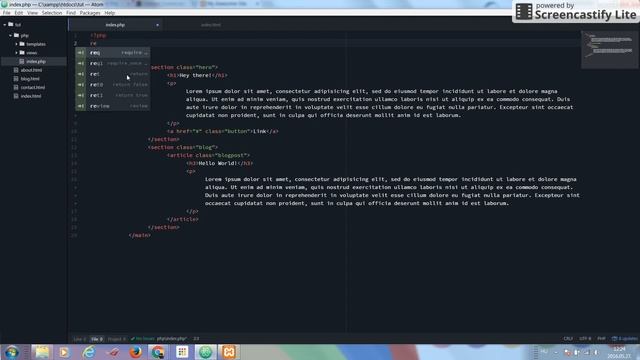This screenshot has height=360, width=640.
Task: Open the Windows Start menu
Action: pos(11,352)
